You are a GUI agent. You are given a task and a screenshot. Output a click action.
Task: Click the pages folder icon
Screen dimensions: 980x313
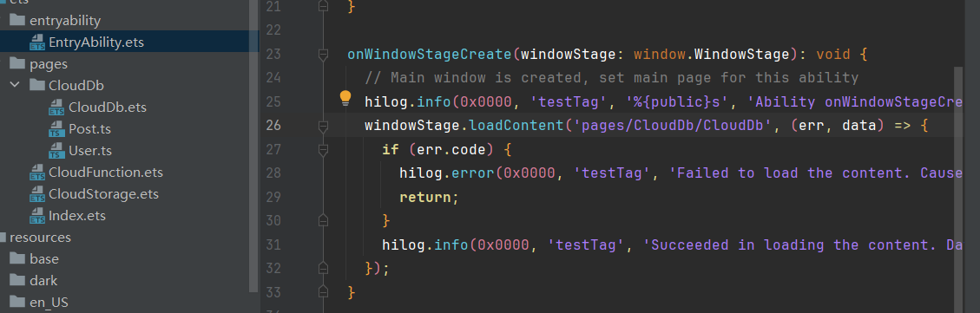click(x=17, y=63)
